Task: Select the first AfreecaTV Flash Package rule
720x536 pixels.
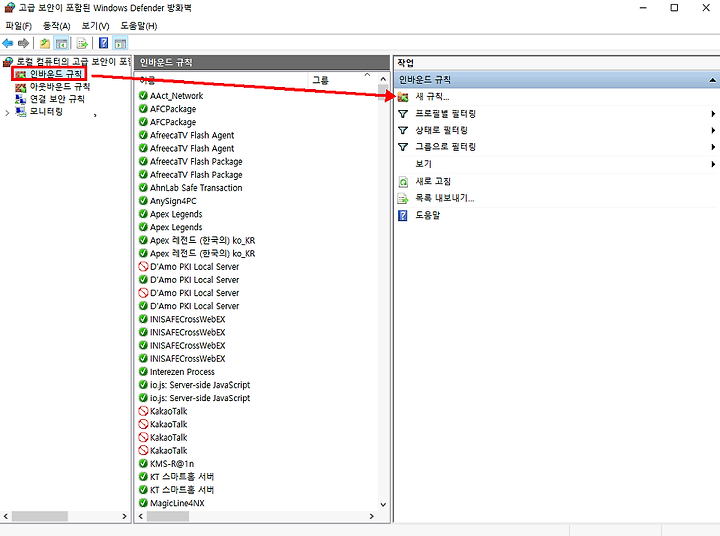Action: pyautogui.click(x=196, y=161)
